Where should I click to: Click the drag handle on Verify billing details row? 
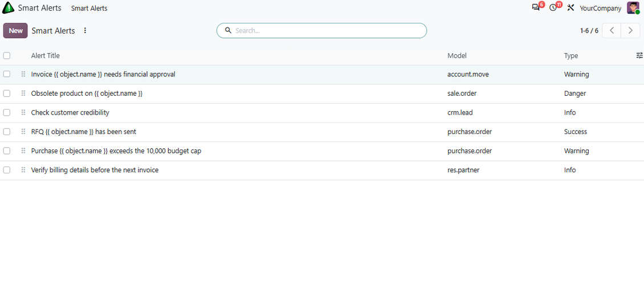tap(23, 170)
